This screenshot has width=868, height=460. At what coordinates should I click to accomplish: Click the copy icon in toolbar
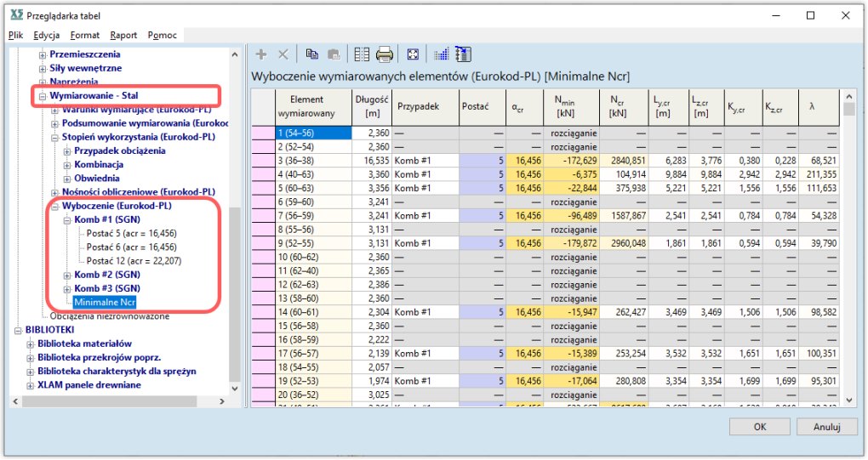coord(312,54)
